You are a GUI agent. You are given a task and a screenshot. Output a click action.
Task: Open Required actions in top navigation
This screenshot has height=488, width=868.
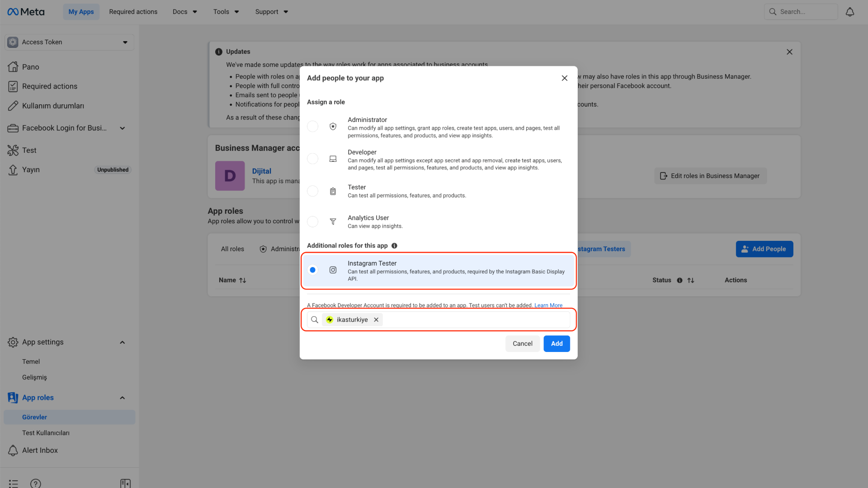133,12
